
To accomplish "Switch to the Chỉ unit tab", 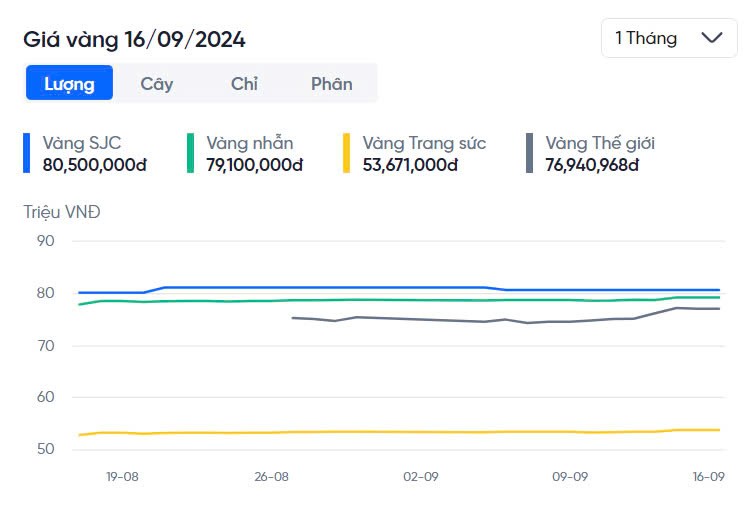I will coord(244,83).
